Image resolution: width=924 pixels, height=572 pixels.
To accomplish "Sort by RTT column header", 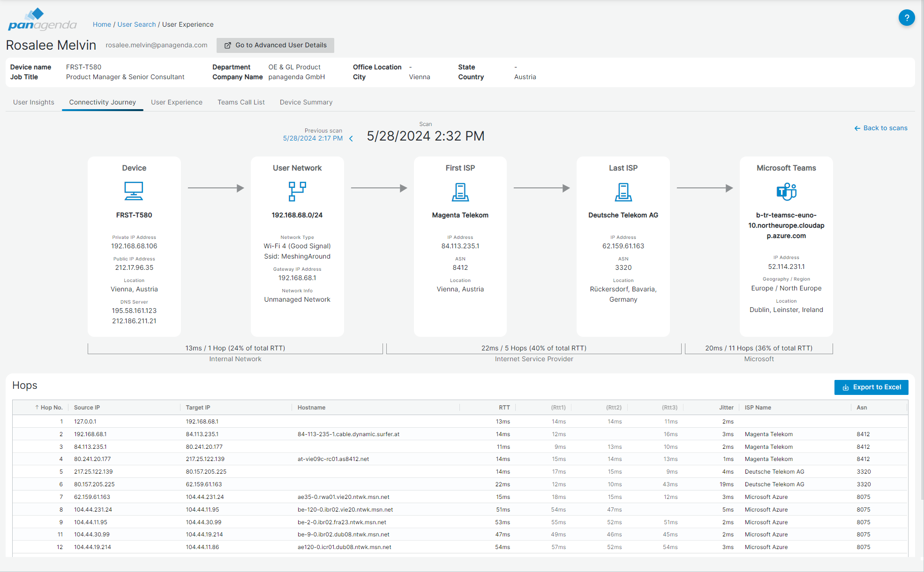I will coord(504,408).
